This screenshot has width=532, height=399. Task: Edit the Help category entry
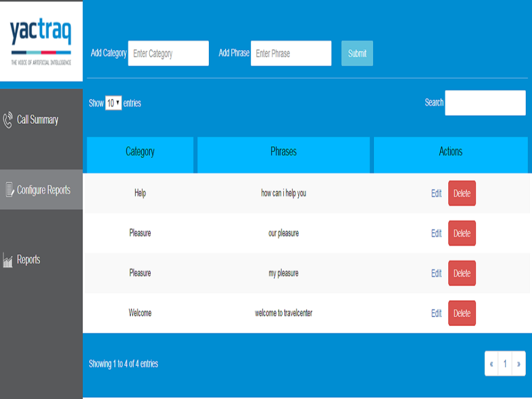coord(436,193)
